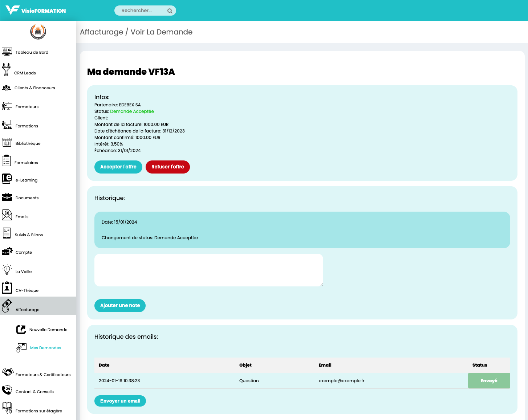
Task: Open Emails sidebar label
Action: point(22,217)
